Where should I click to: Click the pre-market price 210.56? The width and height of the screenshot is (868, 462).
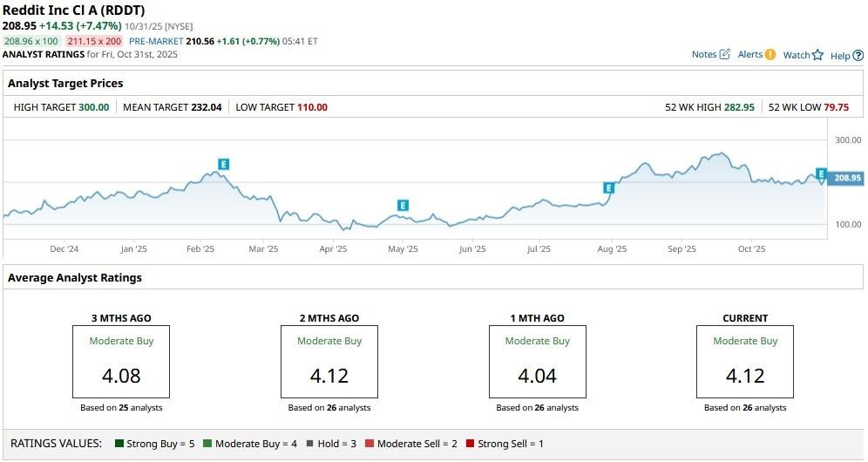tap(200, 41)
